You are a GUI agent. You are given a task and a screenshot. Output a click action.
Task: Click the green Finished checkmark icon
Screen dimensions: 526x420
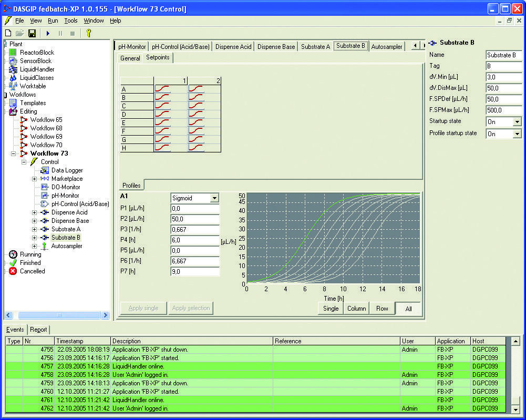click(13, 263)
